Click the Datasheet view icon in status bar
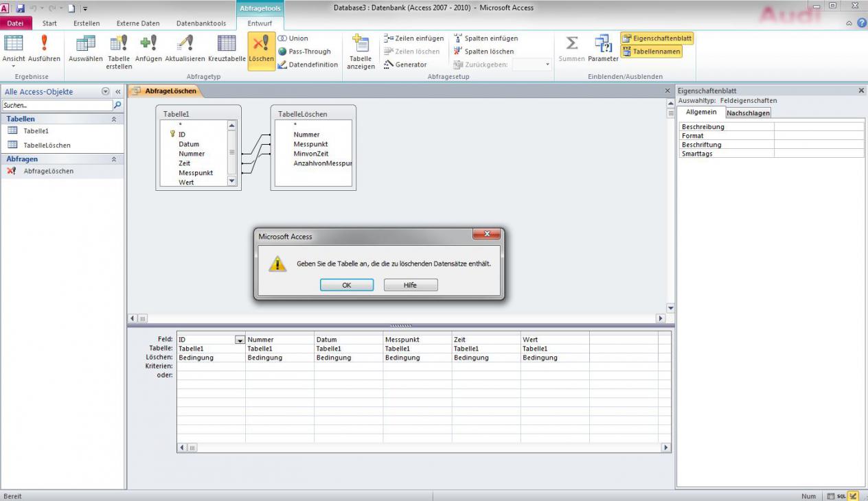 (x=831, y=496)
